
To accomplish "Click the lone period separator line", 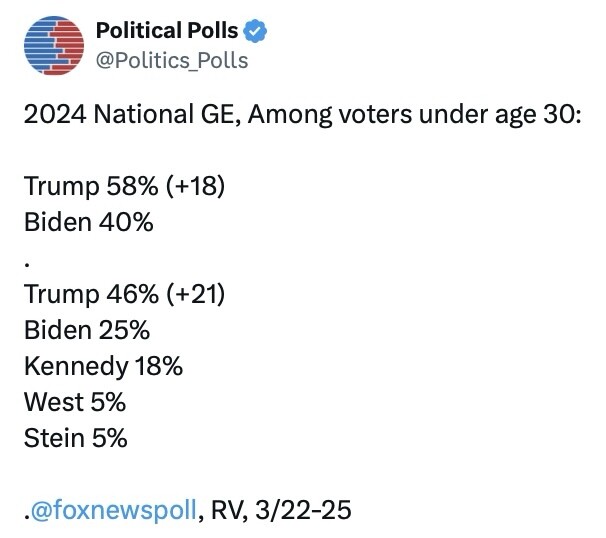I will [x=27, y=265].
